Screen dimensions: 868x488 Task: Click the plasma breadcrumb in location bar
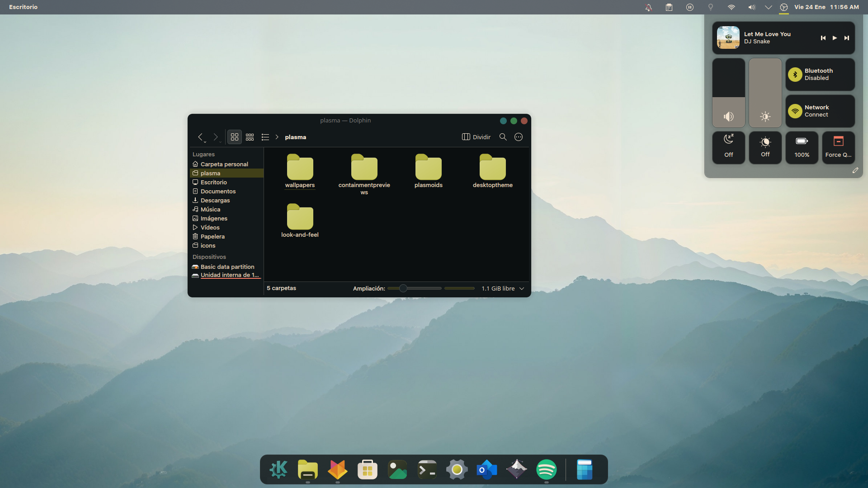(x=296, y=137)
